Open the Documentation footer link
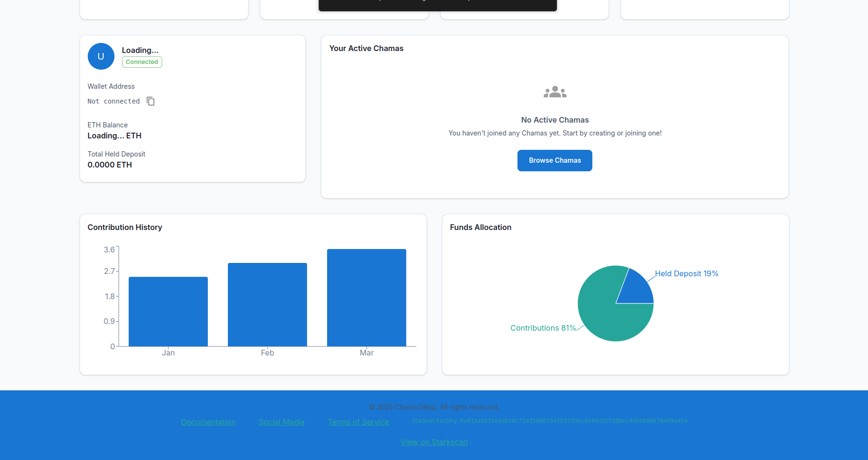This screenshot has height=460, width=868. click(x=208, y=422)
